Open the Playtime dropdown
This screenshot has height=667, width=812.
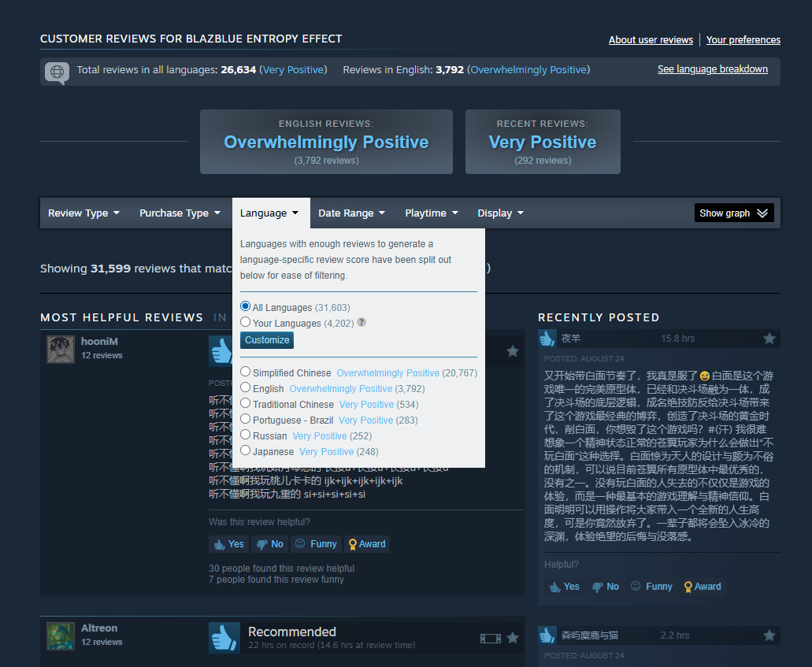432,213
